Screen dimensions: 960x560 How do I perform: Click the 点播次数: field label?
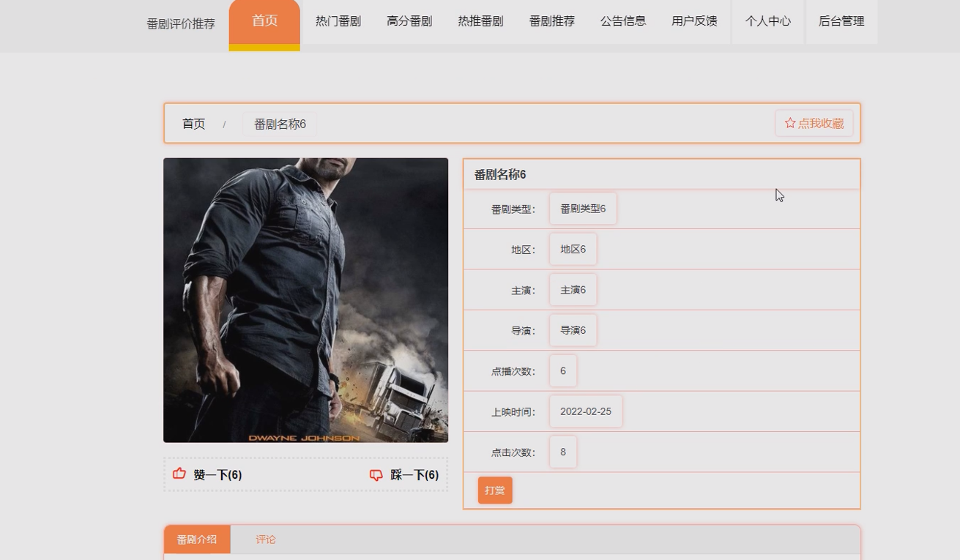pos(513,371)
